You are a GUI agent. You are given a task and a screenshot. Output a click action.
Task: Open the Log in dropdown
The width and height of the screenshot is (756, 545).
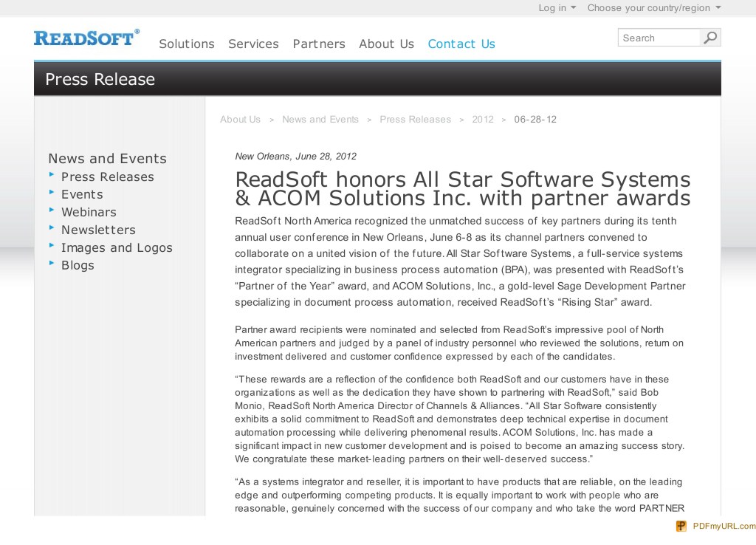tap(555, 7)
